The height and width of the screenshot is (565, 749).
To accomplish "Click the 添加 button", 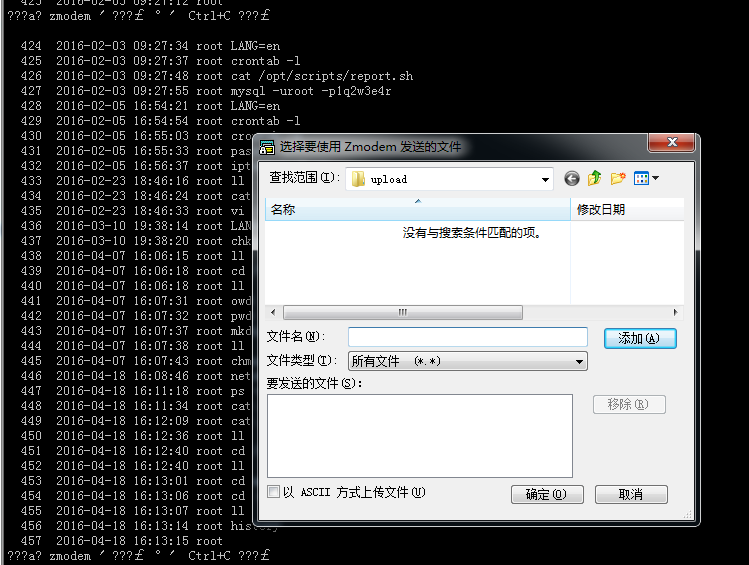I will point(639,338).
